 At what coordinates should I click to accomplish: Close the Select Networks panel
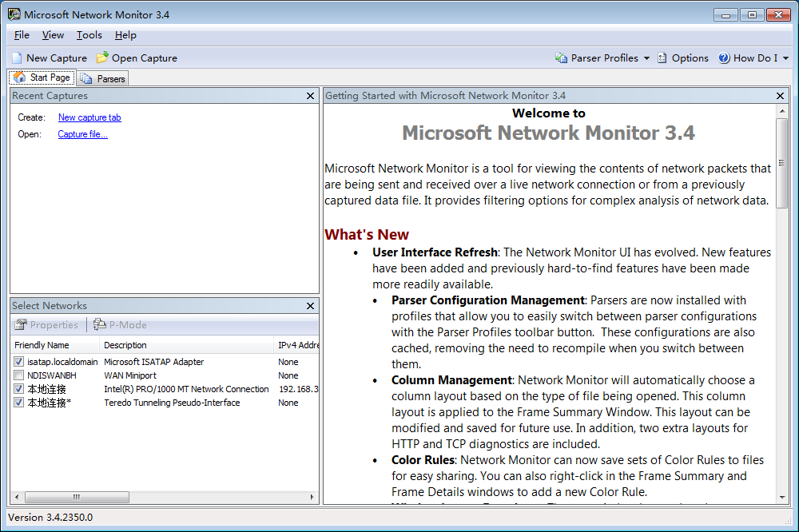(x=310, y=306)
